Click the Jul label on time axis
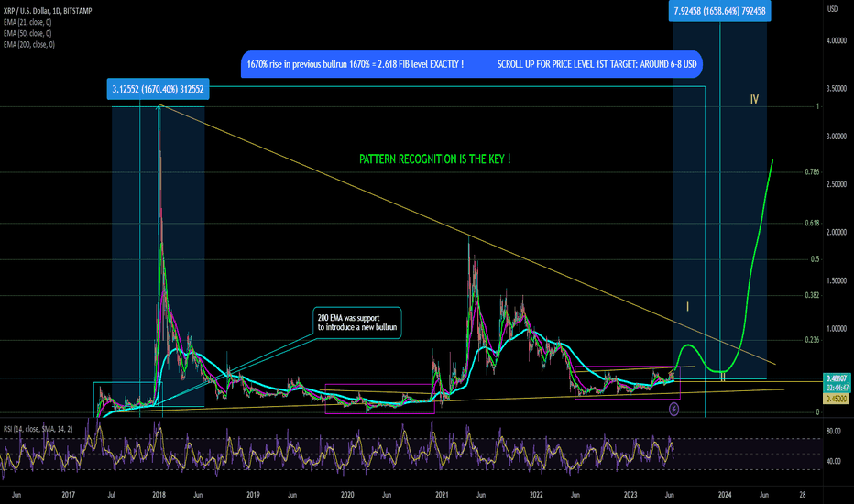Screen dimensions: 854x504 tap(111, 495)
